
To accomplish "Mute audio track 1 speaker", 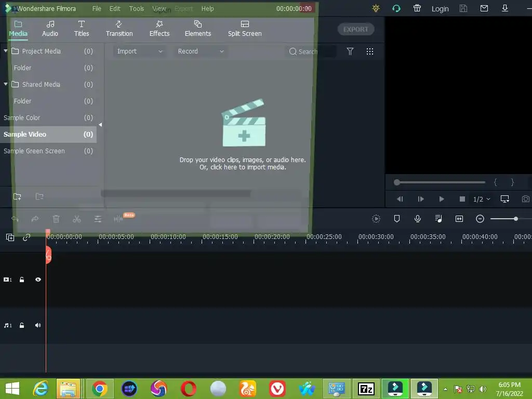I will click(x=38, y=325).
